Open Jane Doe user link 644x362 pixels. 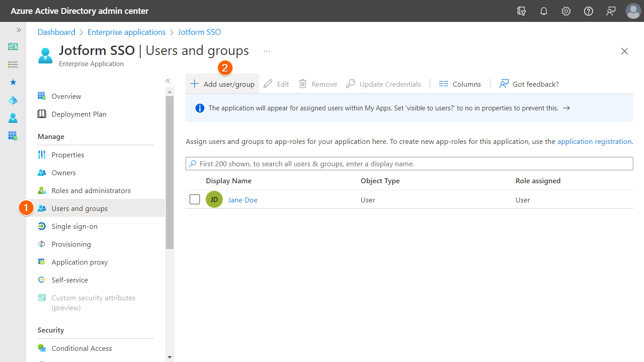(x=242, y=200)
